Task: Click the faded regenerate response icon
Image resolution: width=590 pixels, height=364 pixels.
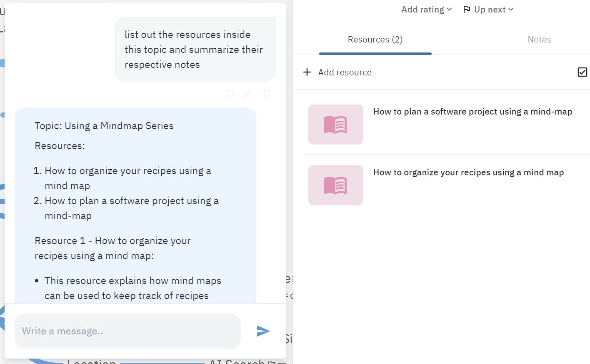Action: click(229, 94)
